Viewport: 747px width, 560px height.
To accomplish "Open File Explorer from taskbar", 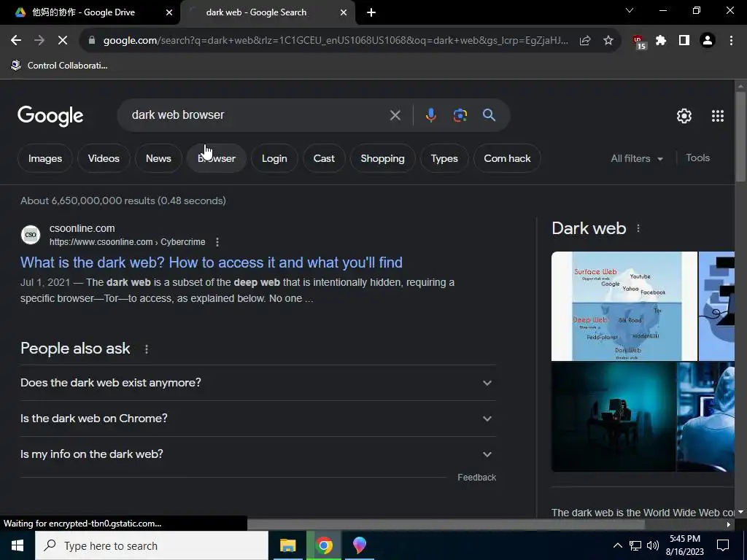I will coord(287,545).
